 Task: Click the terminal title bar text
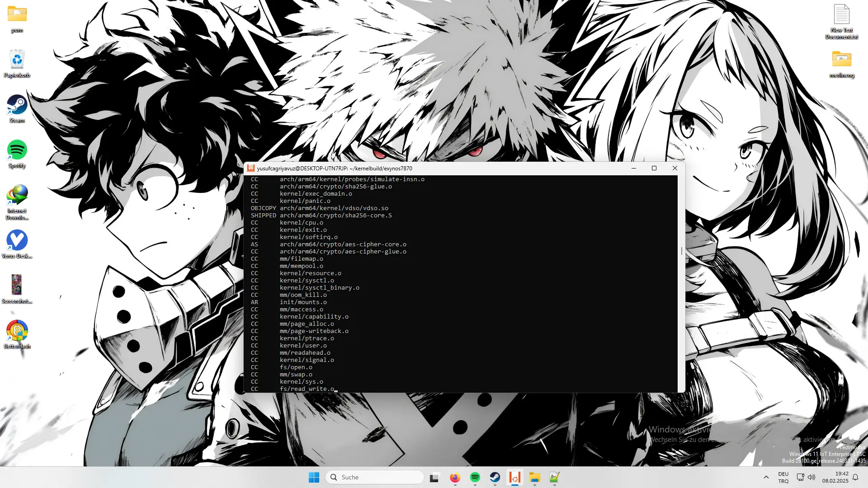[335, 169]
